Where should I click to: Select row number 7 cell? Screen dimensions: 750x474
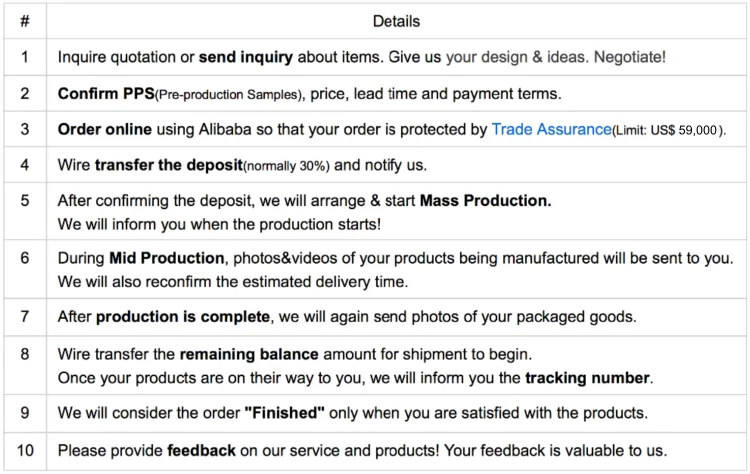[x=25, y=318]
